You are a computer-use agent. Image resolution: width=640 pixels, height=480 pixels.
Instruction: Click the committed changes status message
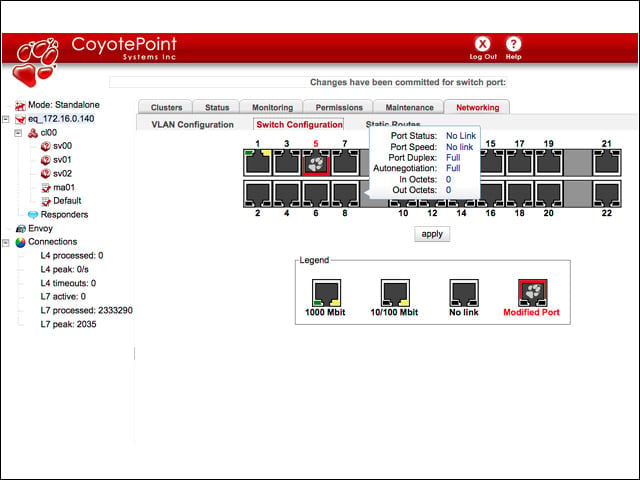(x=408, y=82)
